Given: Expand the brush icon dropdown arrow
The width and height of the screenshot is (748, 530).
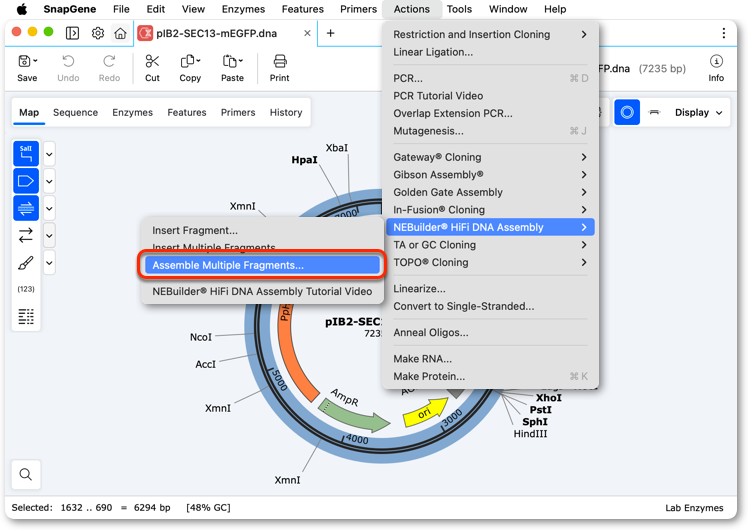Looking at the screenshot, I should point(49,263).
